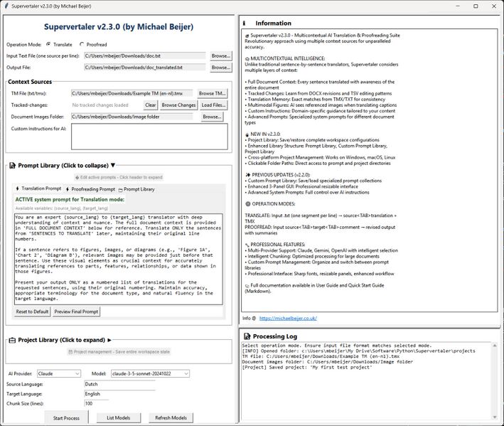
Task: Select the Proofread radio button
Action: click(x=82, y=44)
